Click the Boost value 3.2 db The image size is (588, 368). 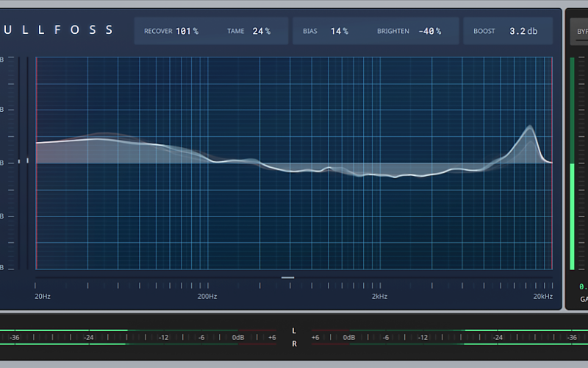(x=523, y=31)
